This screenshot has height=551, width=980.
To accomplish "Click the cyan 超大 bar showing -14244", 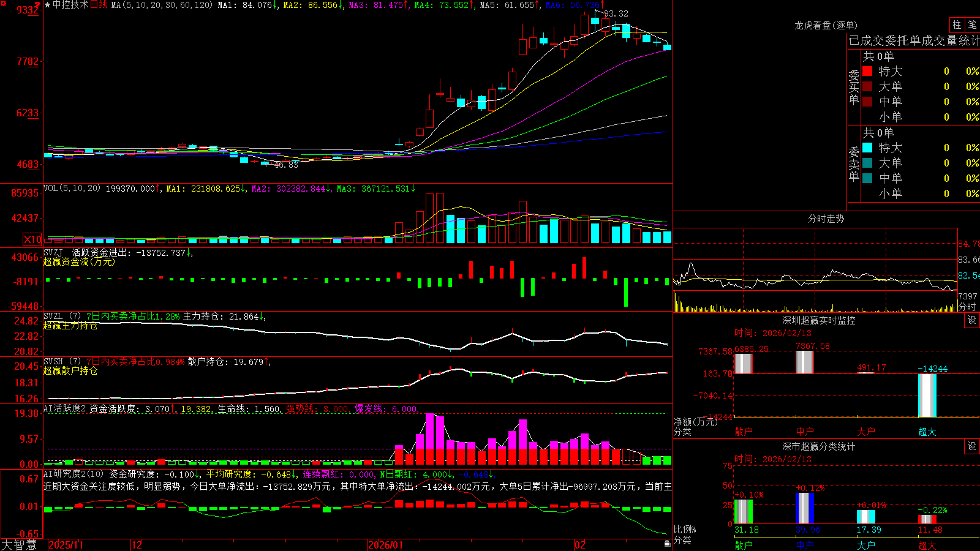I will (x=927, y=395).
